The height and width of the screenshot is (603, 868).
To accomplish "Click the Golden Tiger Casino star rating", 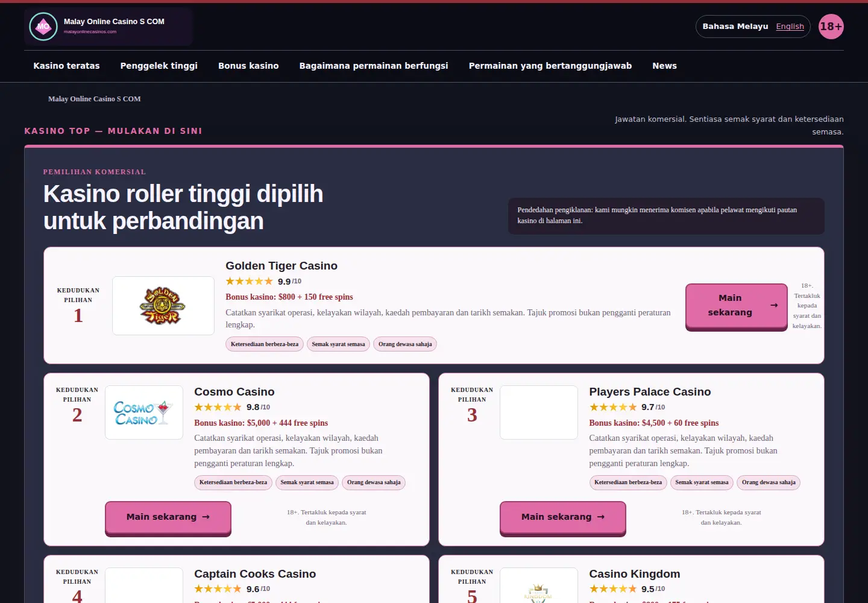I will pyautogui.click(x=249, y=281).
